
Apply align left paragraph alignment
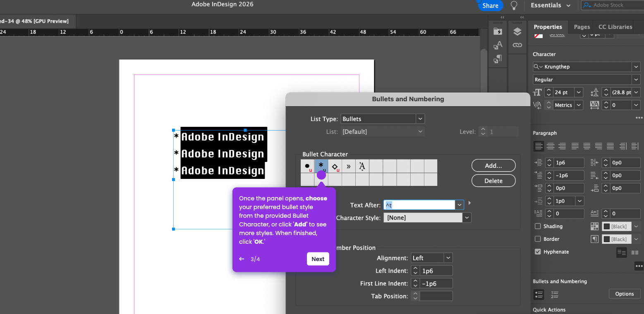539,146
